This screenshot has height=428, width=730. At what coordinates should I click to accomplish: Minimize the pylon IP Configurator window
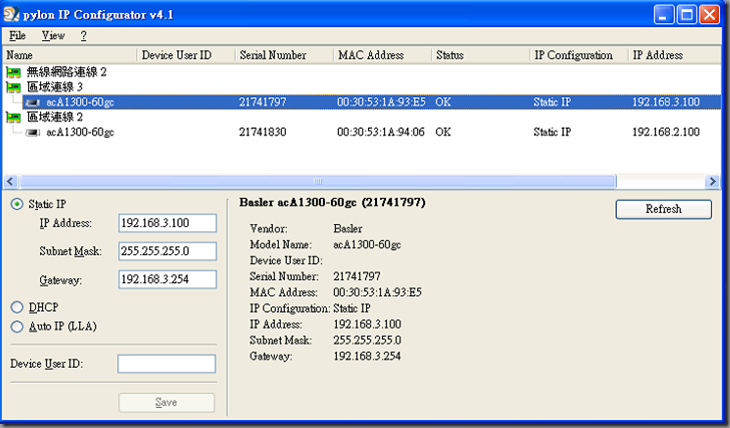click(x=663, y=14)
